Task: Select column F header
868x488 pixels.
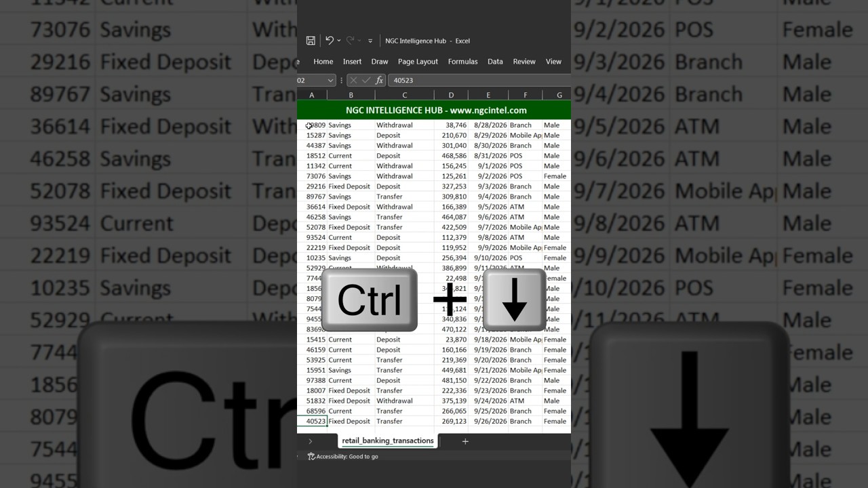Action: pos(526,96)
